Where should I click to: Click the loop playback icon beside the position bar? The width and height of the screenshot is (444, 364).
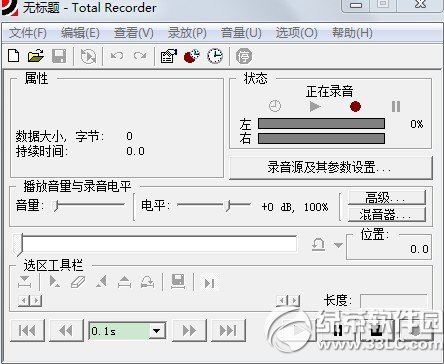pyautogui.click(x=318, y=245)
